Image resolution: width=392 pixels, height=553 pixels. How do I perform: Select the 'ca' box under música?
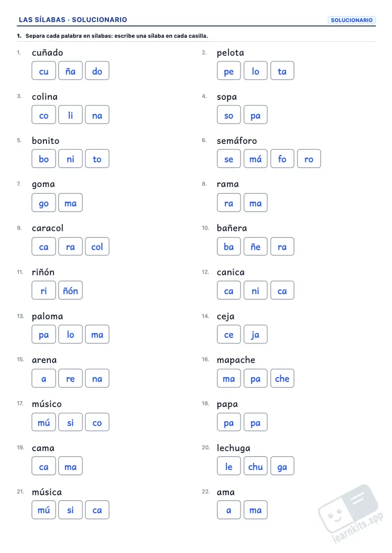pyautogui.click(x=97, y=510)
